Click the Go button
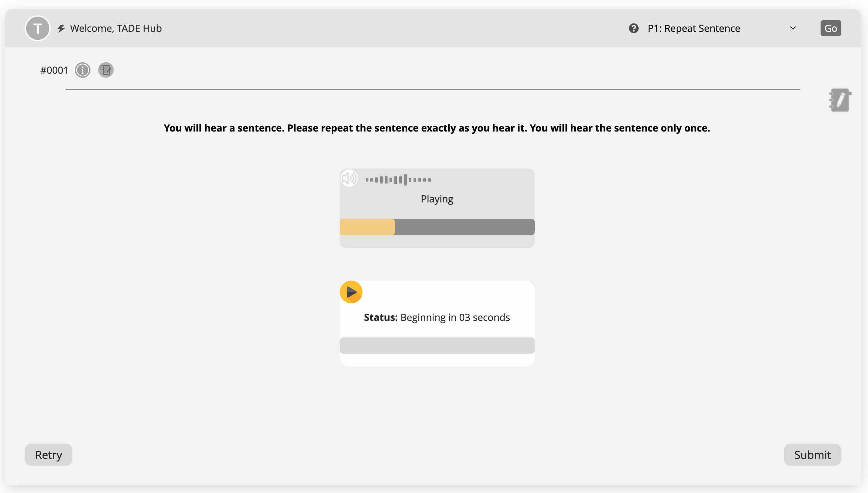 (x=831, y=29)
